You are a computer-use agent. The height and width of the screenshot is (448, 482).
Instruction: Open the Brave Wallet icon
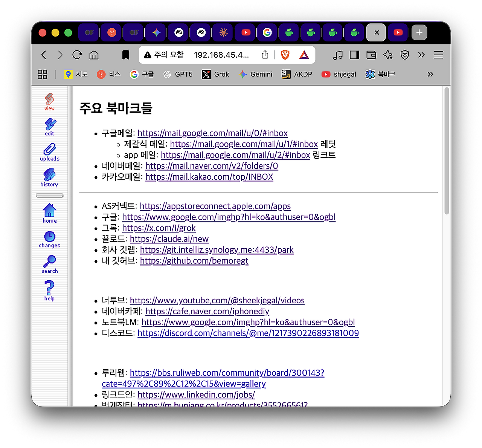(x=371, y=55)
